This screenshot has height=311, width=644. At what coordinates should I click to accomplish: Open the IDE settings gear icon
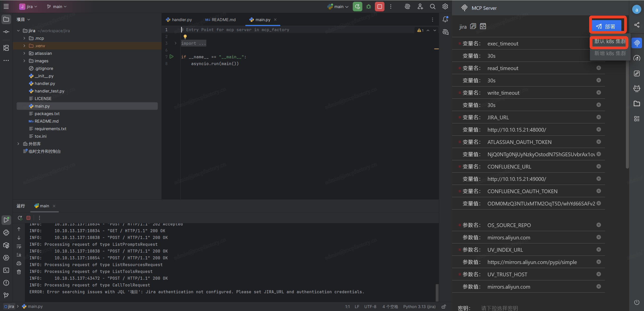(445, 7)
